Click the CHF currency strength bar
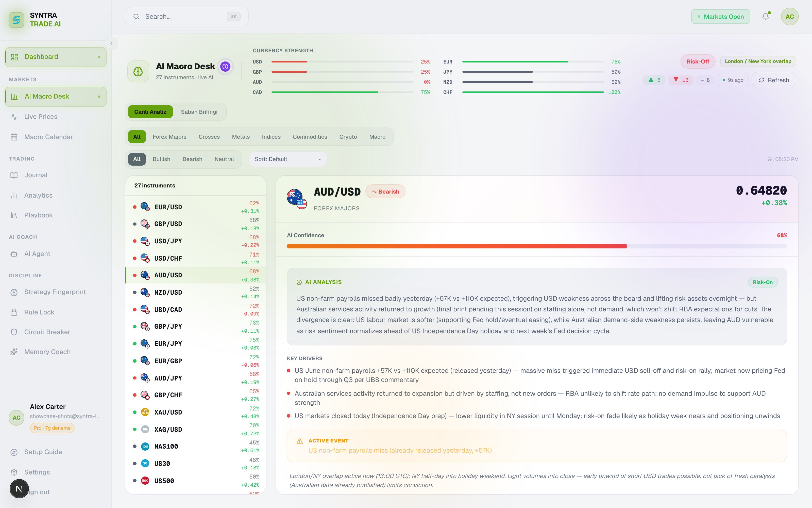Viewport: 812px width, 508px height. click(533, 92)
